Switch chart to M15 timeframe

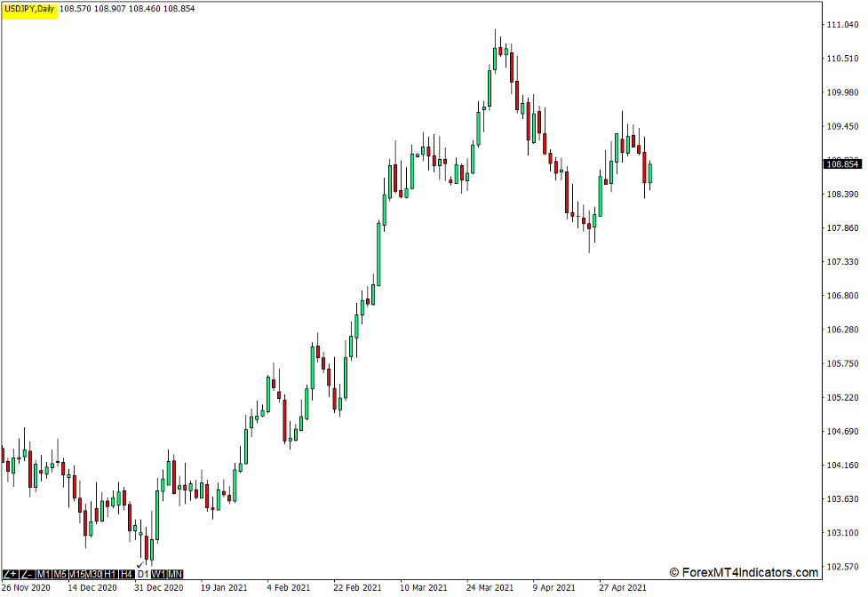coord(77,575)
